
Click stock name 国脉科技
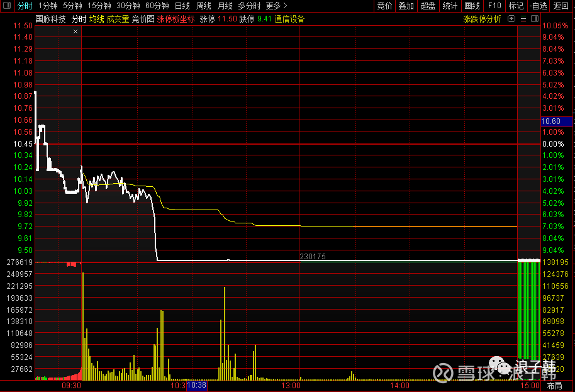pyautogui.click(x=50, y=19)
